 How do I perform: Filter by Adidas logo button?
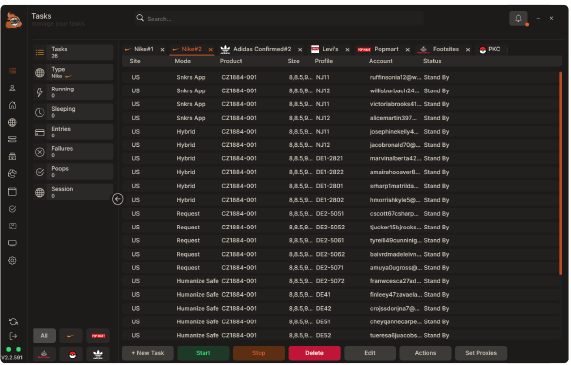98,354
